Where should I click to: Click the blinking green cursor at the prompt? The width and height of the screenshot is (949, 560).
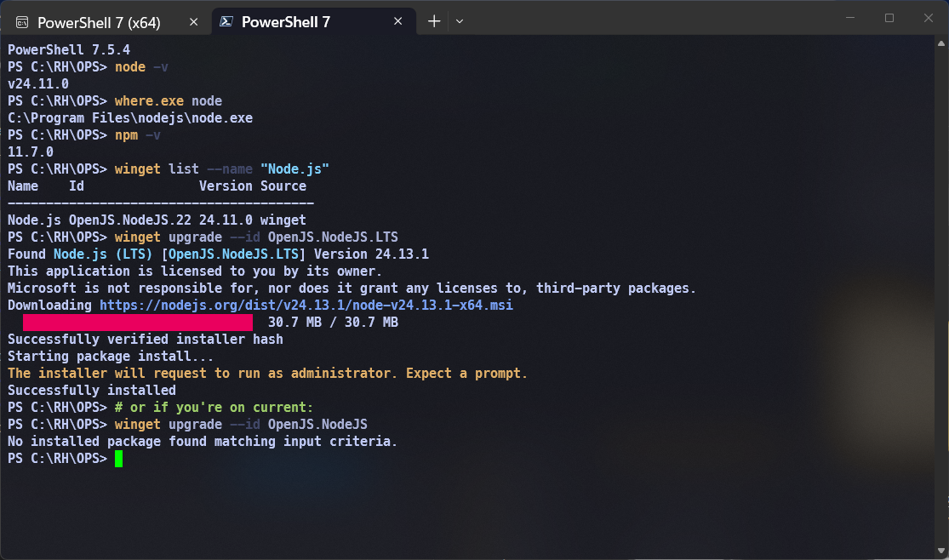[119, 458]
